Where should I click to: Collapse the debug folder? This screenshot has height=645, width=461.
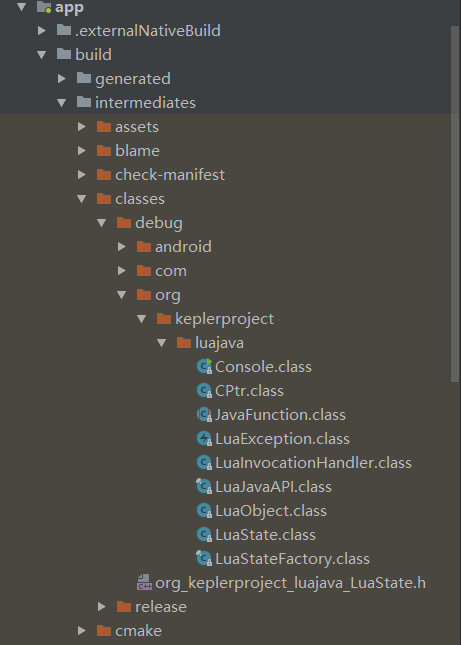point(102,223)
